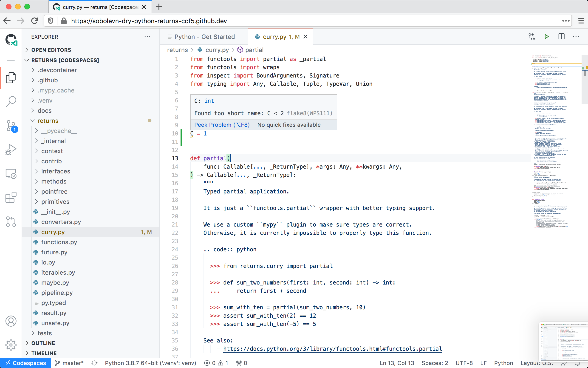
Task: Open converters.py in the explorer
Action: pyautogui.click(x=90, y=222)
